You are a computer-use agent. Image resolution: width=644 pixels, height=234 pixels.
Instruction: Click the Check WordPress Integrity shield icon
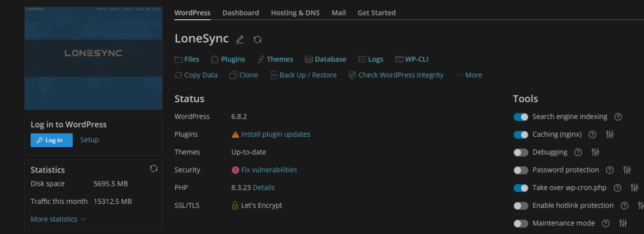click(352, 75)
